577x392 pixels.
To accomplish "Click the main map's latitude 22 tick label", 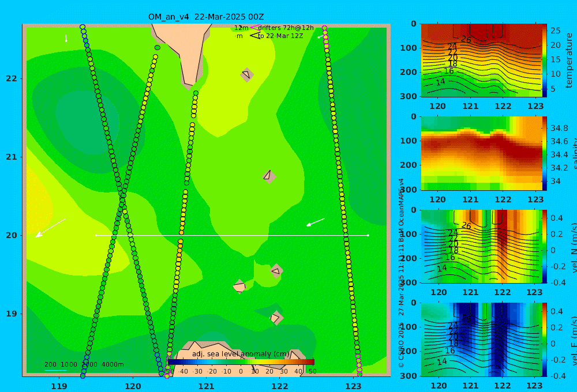I will [x=12, y=78].
